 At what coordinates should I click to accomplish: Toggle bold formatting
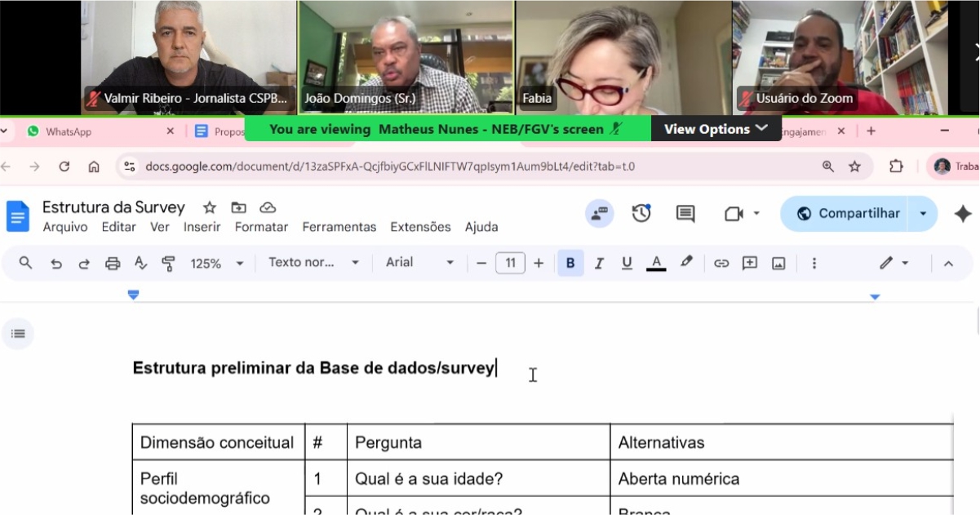coord(570,263)
